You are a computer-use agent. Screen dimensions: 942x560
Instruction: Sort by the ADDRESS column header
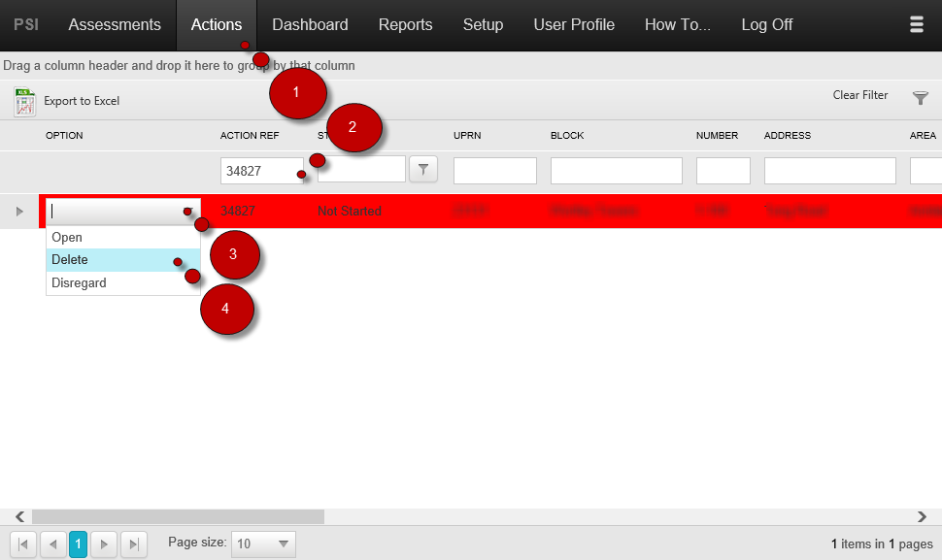click(x=787, y=136)
